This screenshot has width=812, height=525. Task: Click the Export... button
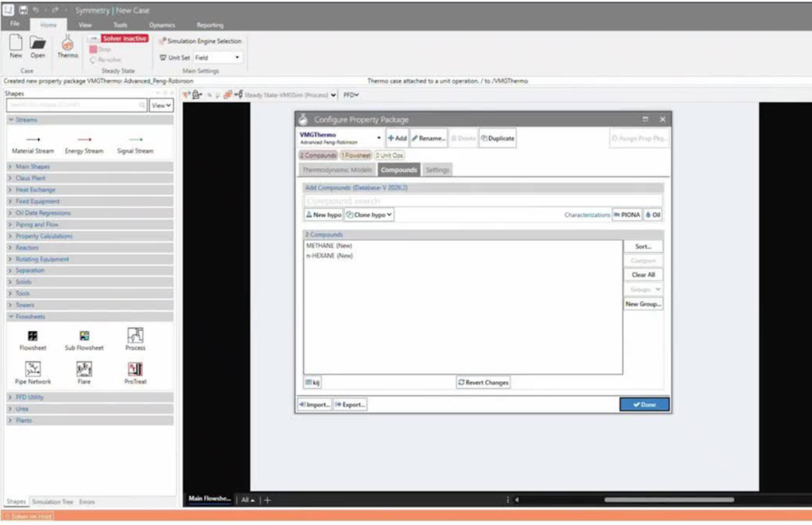350,405
